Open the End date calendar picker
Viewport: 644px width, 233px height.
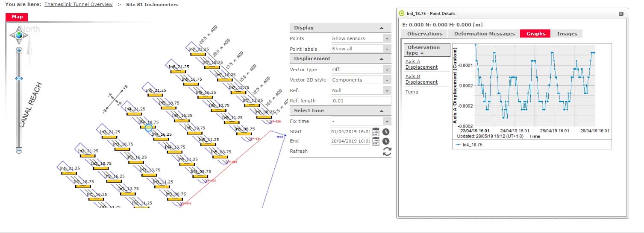pyautogui.click(x=376, y=141)
